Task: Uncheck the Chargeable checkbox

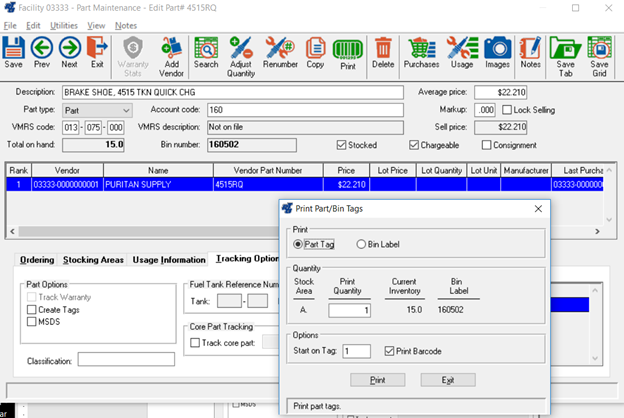Action: coord(414,145)
